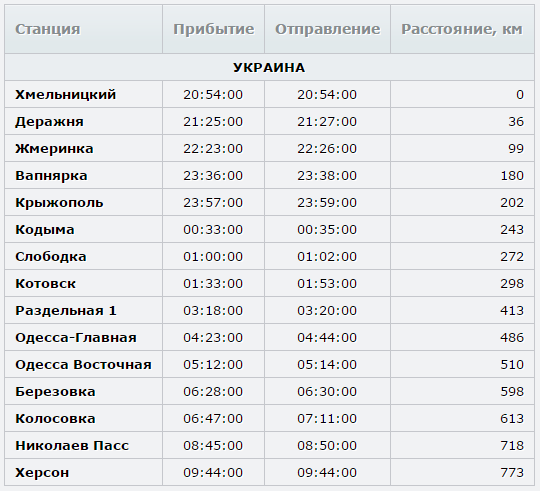The height and width of the screenshot is (491, 540).
Task: Click the Одесса-Главная station name
Action: [76, 338]
